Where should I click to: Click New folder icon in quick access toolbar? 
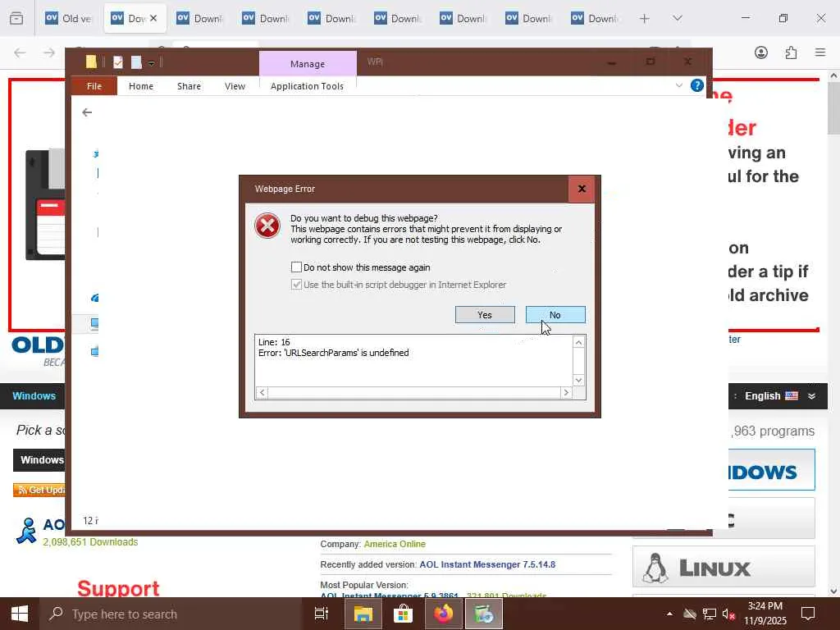point(136,62)
